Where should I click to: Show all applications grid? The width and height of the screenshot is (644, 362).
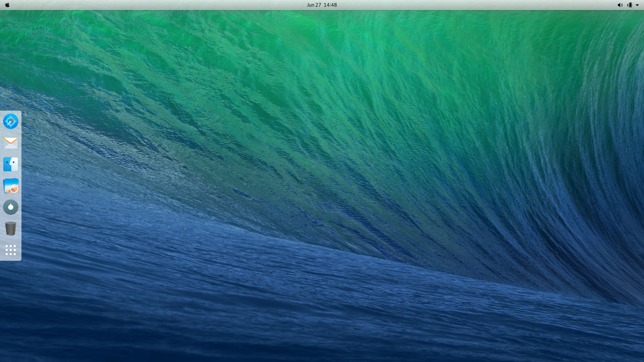pyautogui.click(x=11, y=250)
